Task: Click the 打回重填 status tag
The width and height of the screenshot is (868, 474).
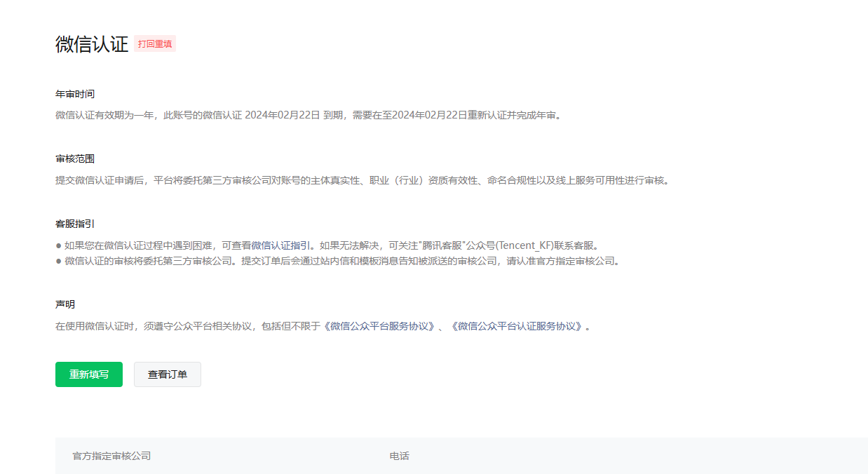Action: (x=154, y=43)
